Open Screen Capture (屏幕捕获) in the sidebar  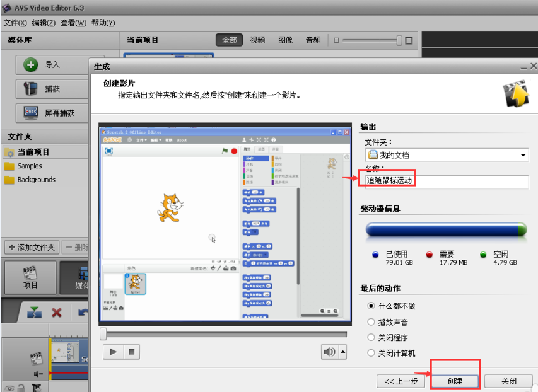pyautogui.click(x=32, y=112)
